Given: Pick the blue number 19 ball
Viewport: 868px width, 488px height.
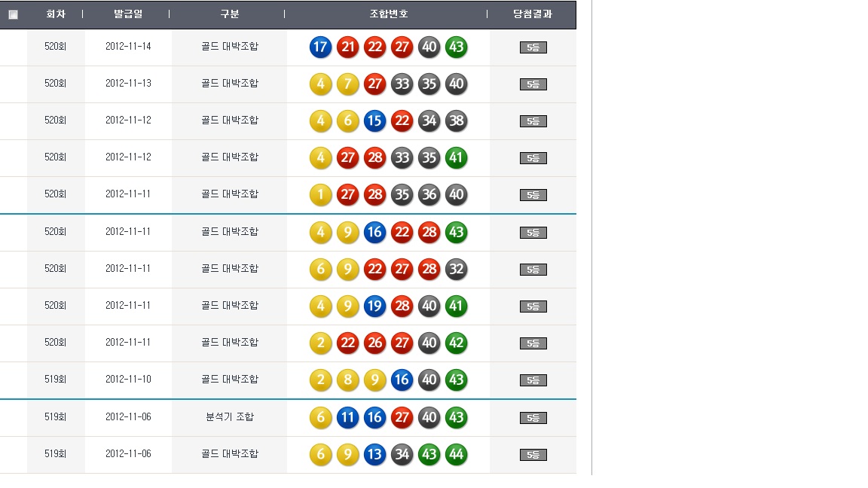Looking at the screenshot, I should (x=374, y=306).
